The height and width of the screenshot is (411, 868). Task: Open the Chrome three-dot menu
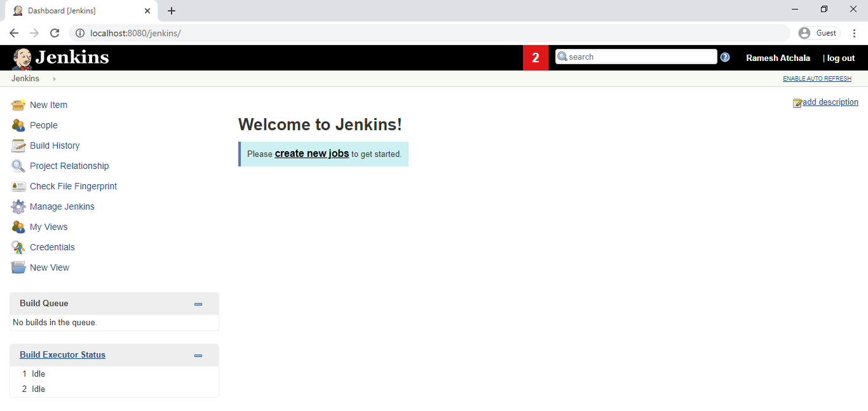855,33
